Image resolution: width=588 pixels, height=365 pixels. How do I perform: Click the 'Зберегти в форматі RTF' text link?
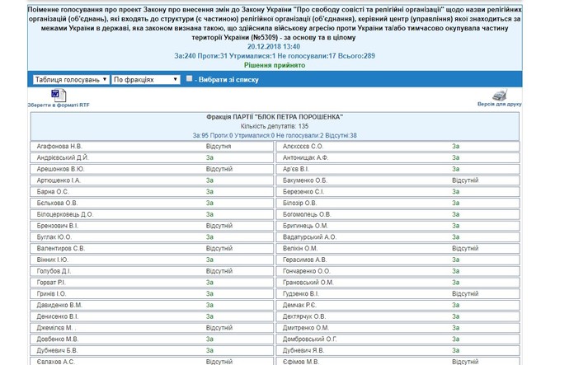(x=58, y=105)
